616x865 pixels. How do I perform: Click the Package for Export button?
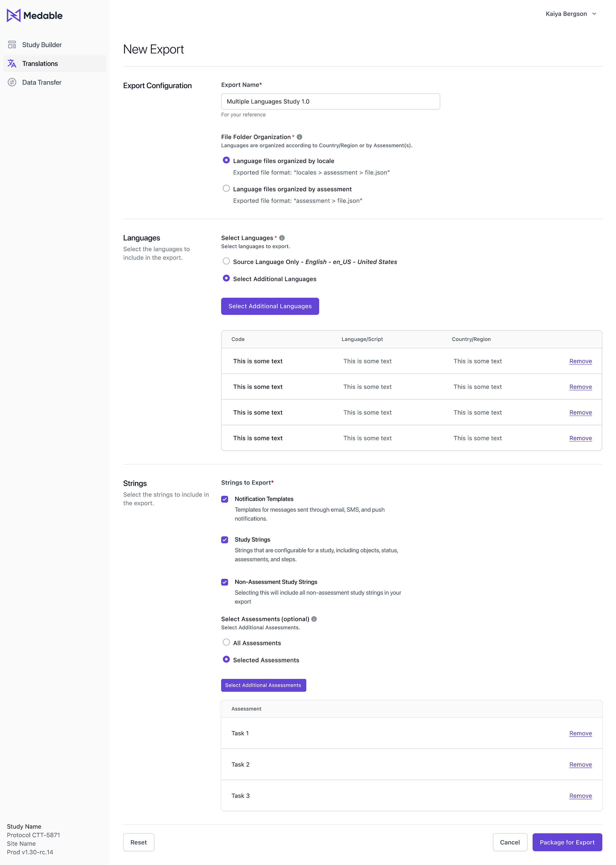567,842
